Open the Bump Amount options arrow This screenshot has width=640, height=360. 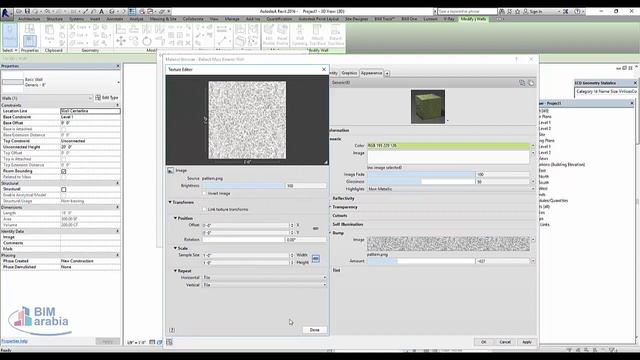(x=533, y=261)
